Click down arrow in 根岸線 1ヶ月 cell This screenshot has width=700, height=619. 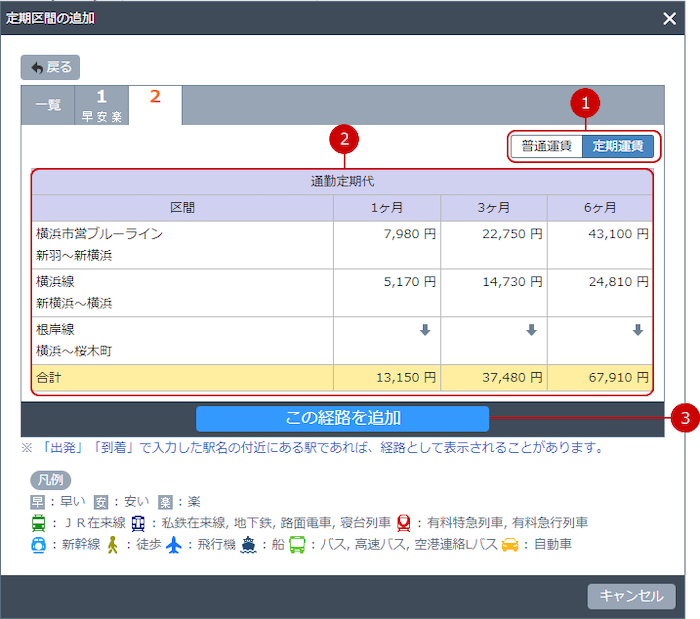coord(425,330)
